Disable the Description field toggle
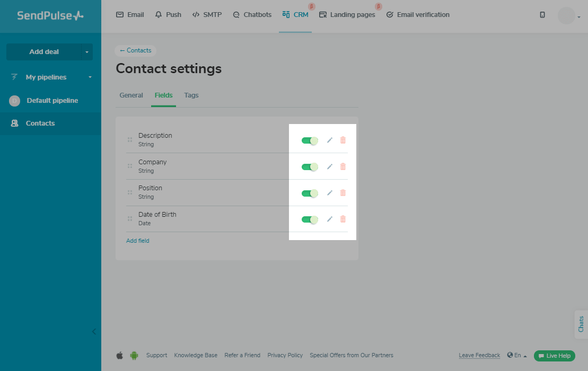This screenshot has width=588, height=371. pos(310,140)
